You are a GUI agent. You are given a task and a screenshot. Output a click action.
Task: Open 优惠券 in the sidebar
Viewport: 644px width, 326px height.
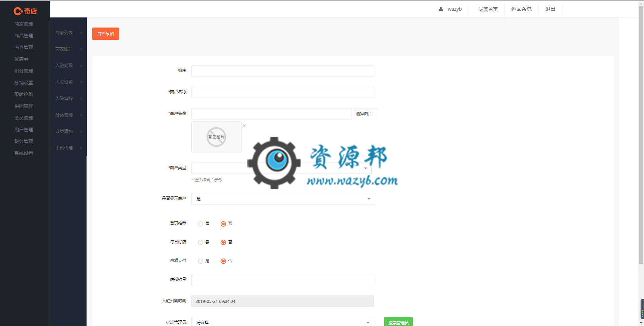[21, 59]
